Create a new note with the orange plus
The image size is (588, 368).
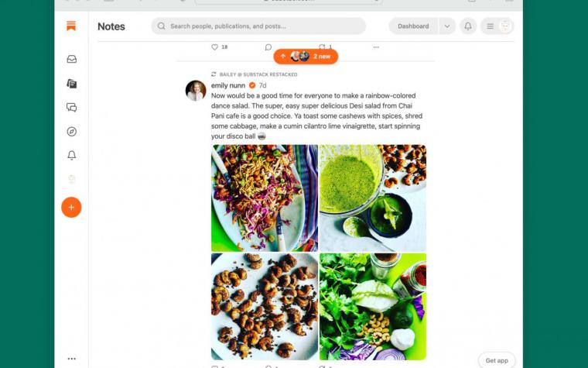coord(71,208)
